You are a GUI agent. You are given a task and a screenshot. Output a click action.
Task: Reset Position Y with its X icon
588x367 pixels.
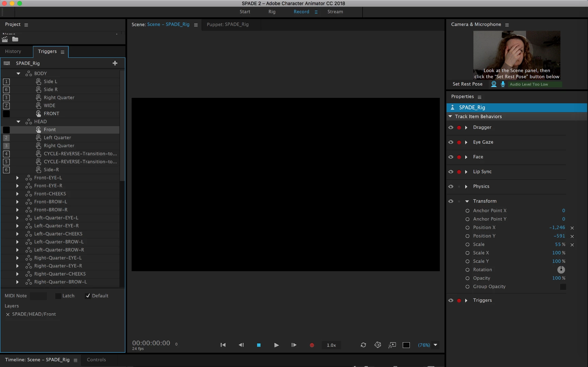[x=572, y=237]
